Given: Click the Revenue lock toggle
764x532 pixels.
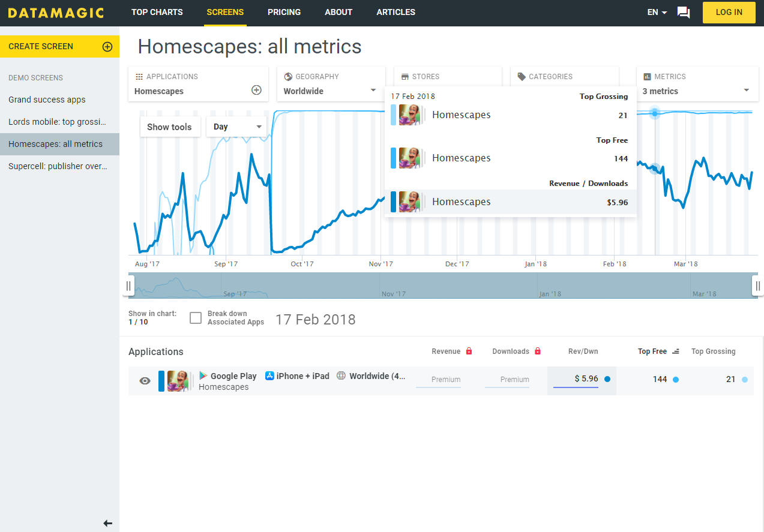Looking at the screenshot, I should [468, 350].
